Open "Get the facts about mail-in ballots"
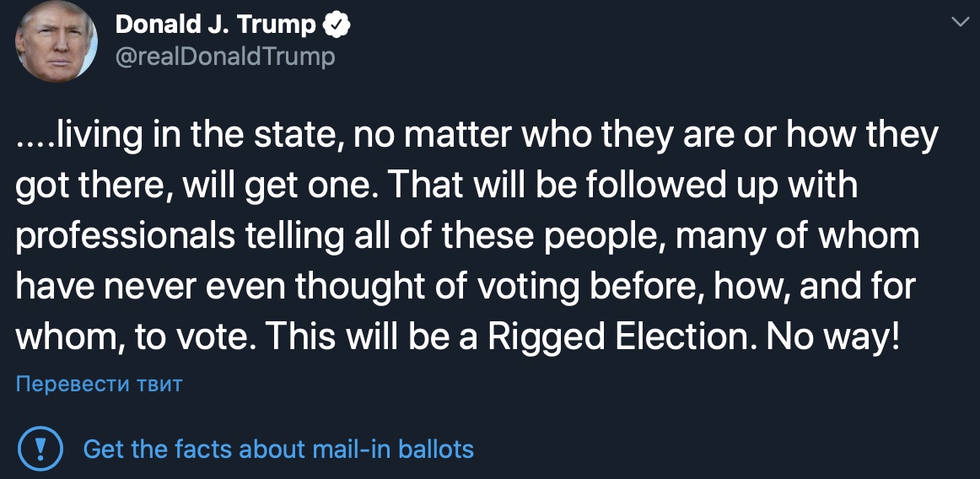Image resolution: width=980 pixels, height=479 pixels. (x=278, y=449)
